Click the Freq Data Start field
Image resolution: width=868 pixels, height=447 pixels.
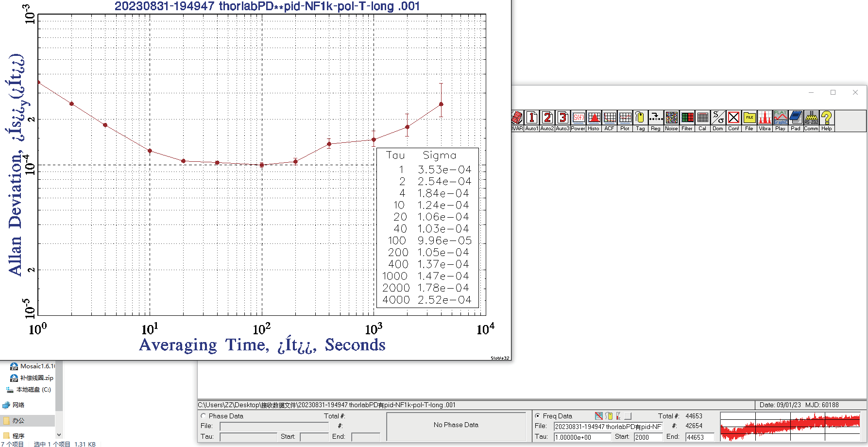coord(647,437)
